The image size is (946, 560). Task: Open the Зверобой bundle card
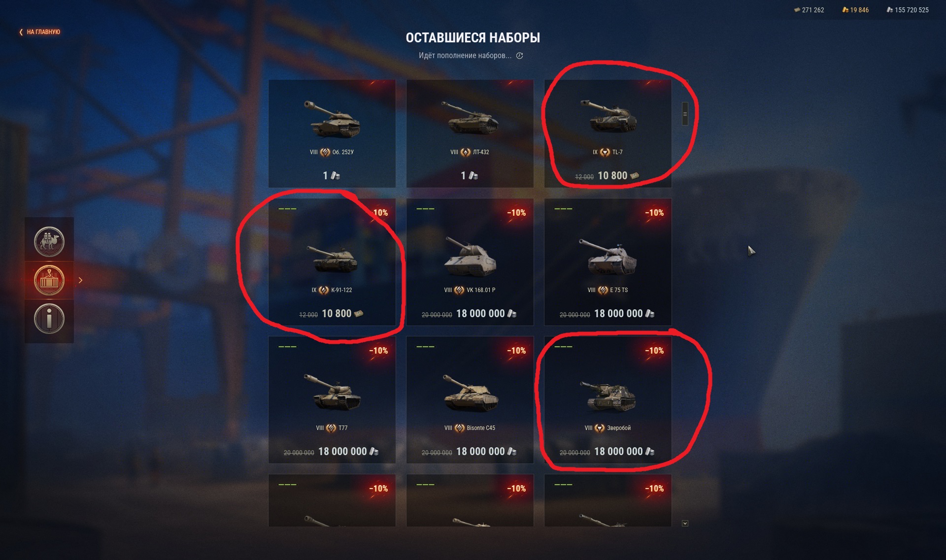(608, 400)
